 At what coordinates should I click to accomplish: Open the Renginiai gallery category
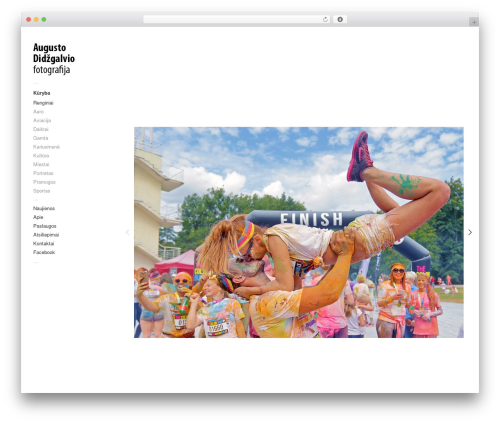[43, 103]
